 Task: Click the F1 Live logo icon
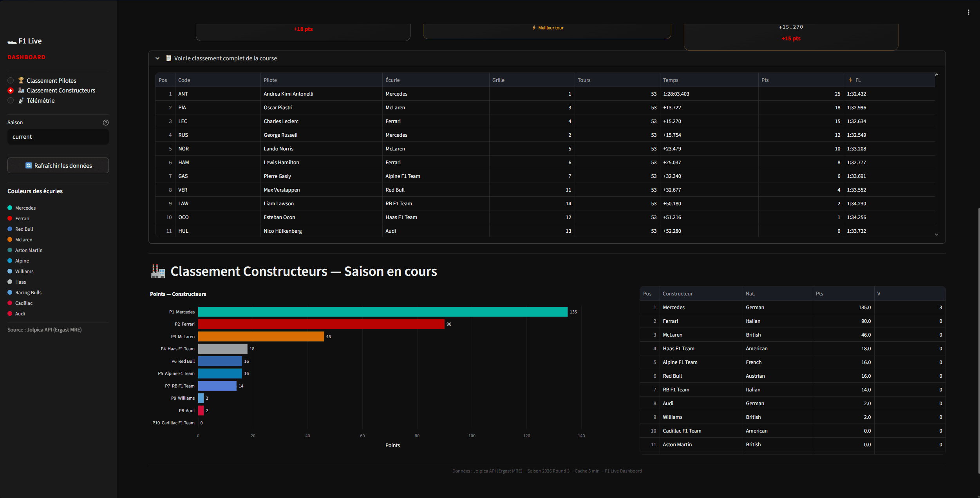pos(11,41)
